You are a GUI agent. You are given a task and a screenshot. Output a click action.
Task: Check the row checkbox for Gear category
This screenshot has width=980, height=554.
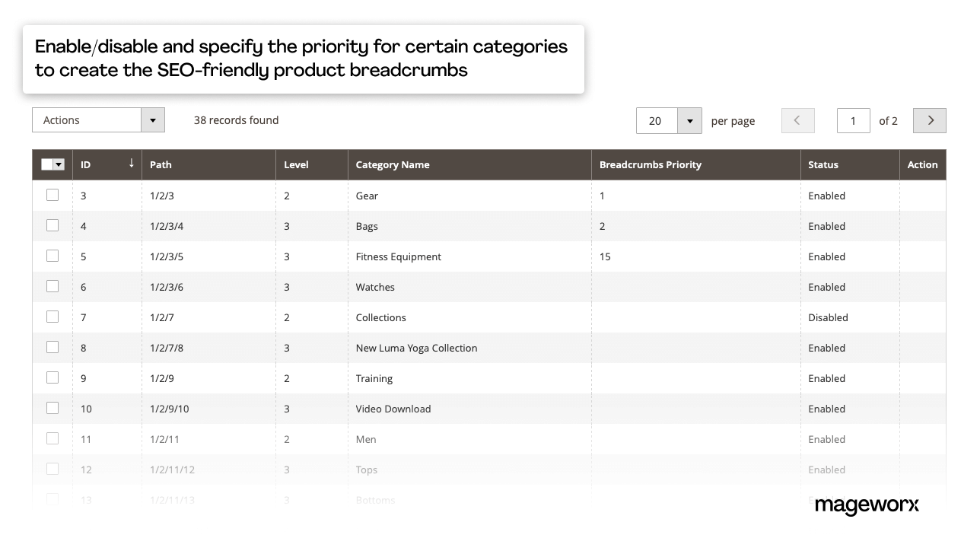coord(52,195)
